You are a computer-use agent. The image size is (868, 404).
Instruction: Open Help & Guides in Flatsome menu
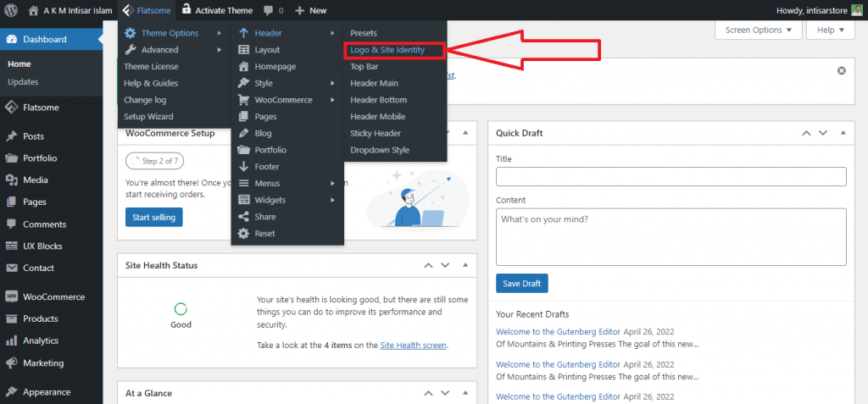click(x=151, y=83)
